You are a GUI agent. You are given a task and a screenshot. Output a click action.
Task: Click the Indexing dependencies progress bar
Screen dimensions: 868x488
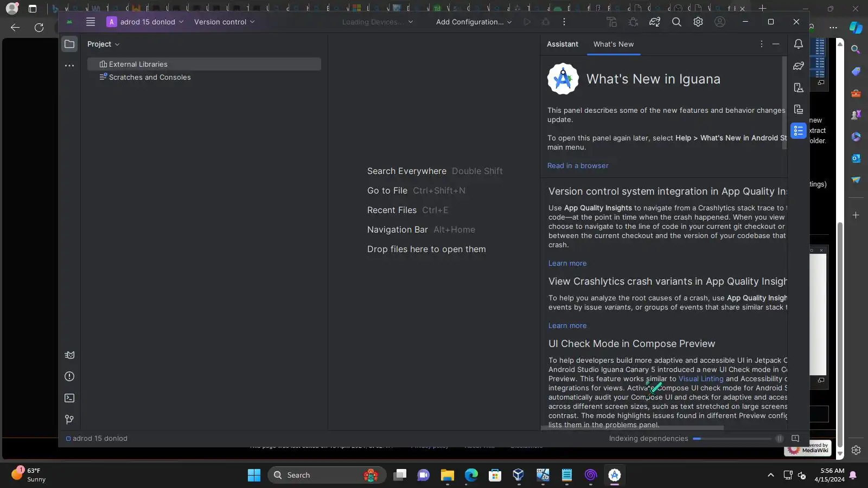(x=732, y=439)
